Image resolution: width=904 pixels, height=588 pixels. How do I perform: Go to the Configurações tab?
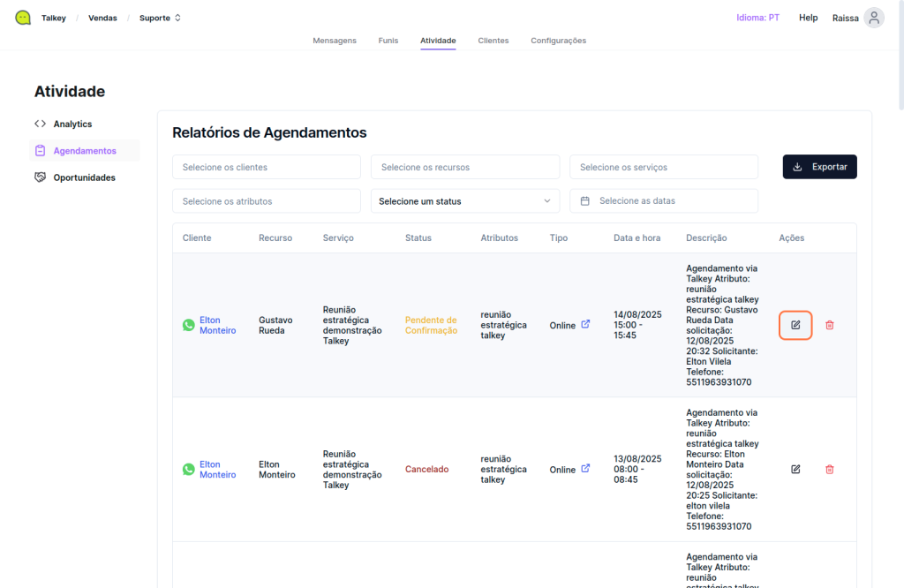(558, 41)
